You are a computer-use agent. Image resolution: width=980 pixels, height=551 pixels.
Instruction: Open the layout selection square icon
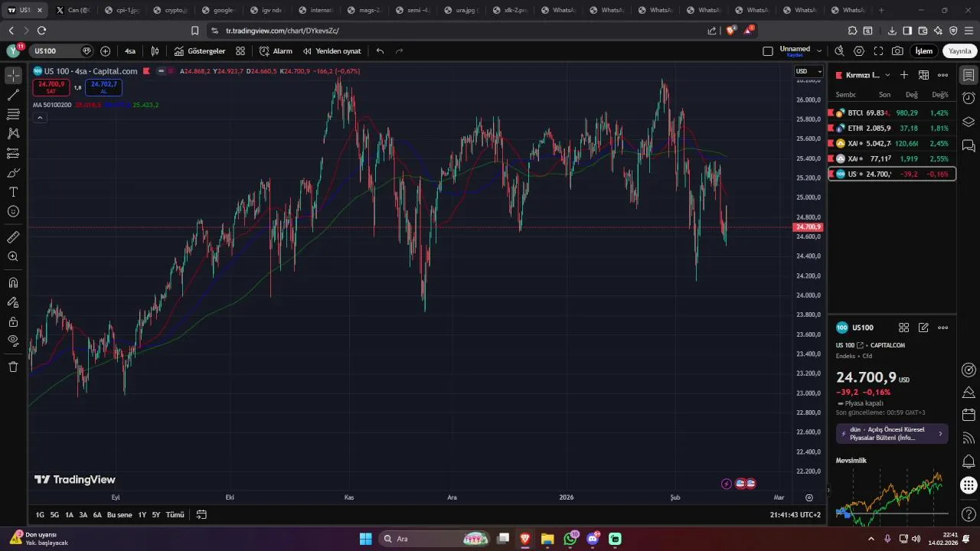click(768, 51)
